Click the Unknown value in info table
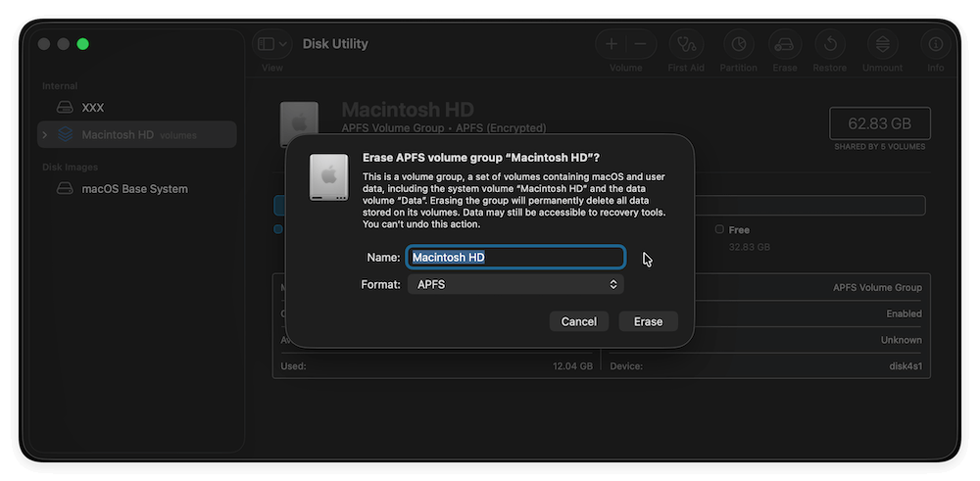980x481 pixels. click(x=902, y=340)
